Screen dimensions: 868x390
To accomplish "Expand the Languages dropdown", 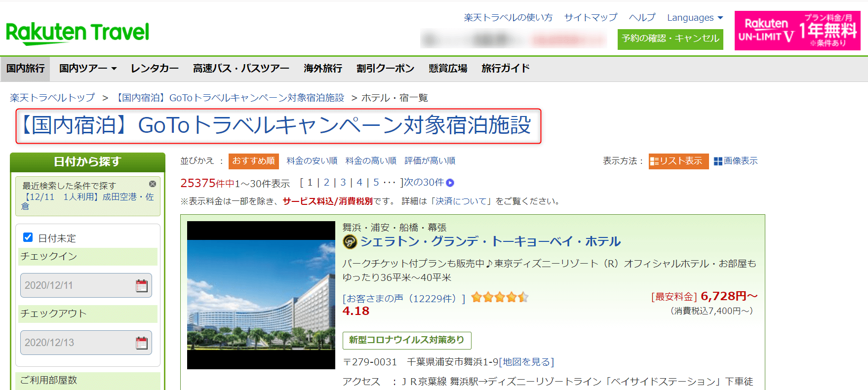I will click(x=695, y=18).
